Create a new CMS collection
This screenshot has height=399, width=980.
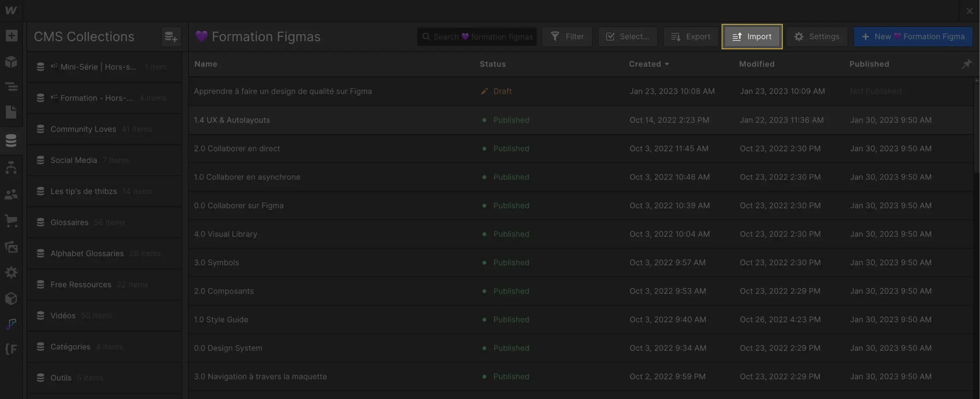pyautogui.click(x=171, y=37)
